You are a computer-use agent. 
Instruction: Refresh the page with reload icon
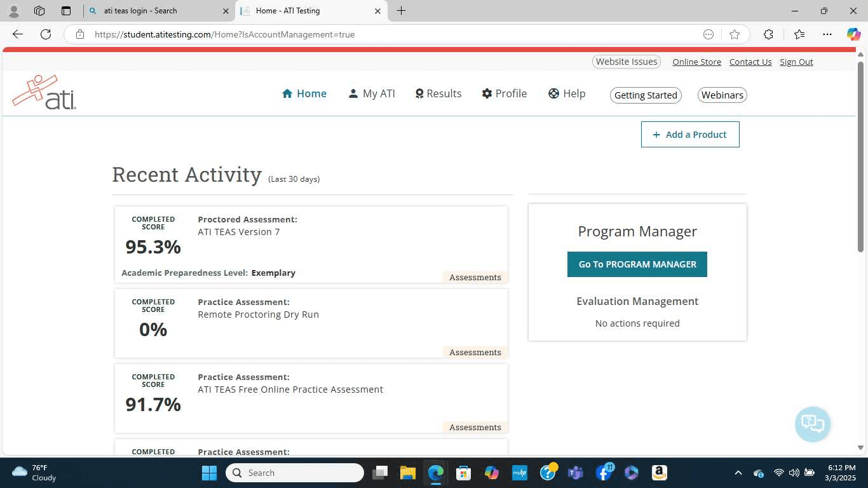point(46,34)
